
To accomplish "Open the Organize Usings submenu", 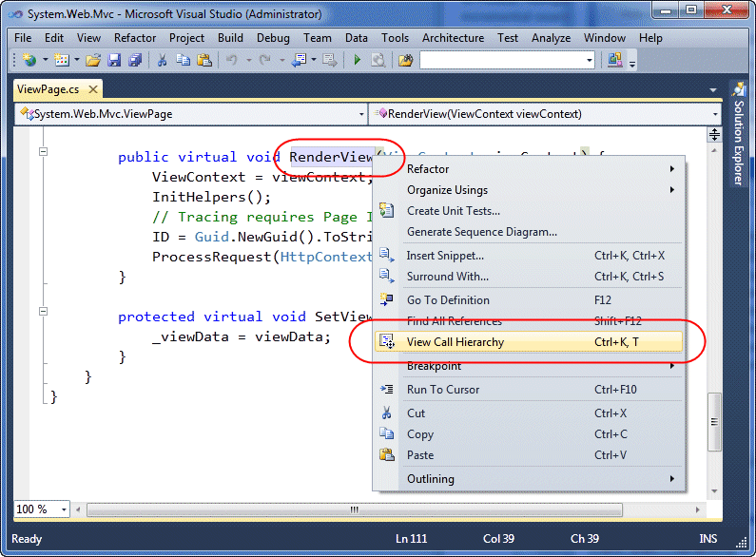I will click(x=529, y=190).
